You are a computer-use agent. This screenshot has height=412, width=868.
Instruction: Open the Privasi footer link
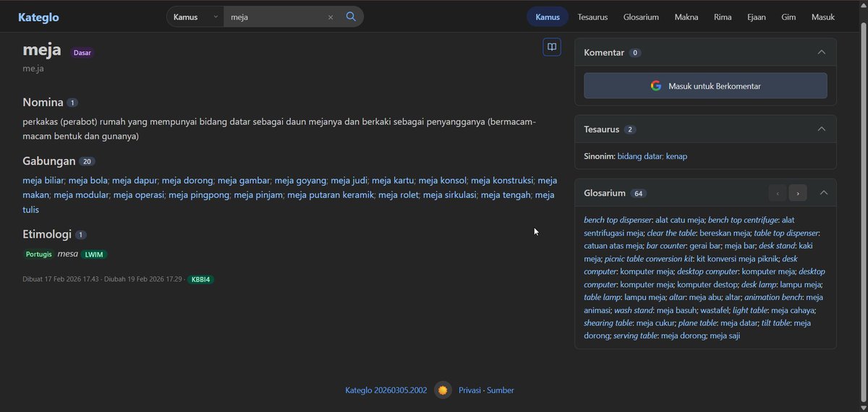469,390
